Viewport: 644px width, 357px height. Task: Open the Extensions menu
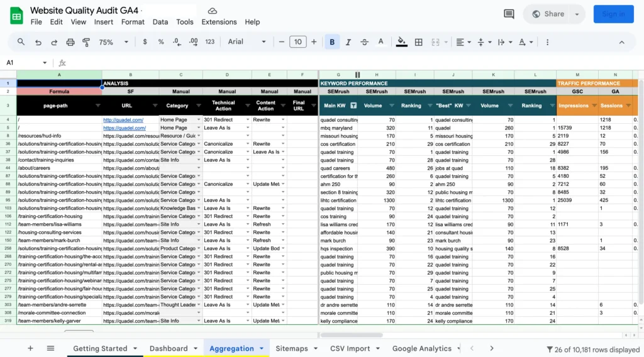219,22
